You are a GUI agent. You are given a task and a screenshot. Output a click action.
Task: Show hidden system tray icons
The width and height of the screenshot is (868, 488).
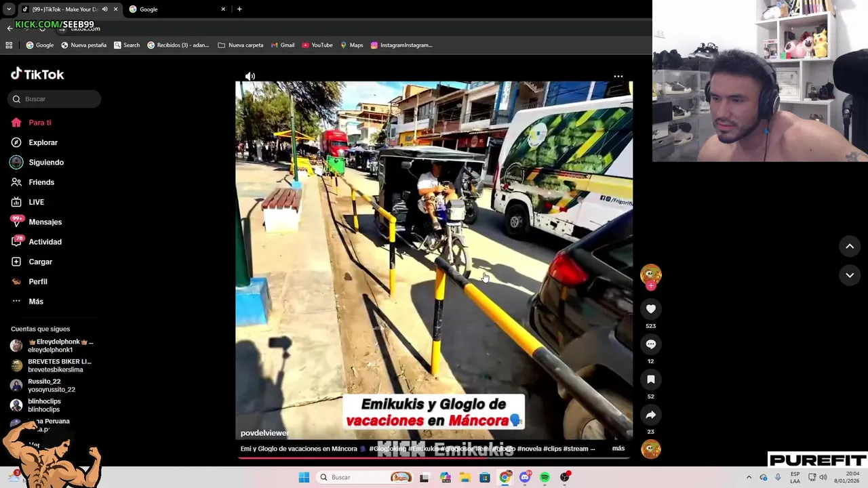tap(749, 477)
